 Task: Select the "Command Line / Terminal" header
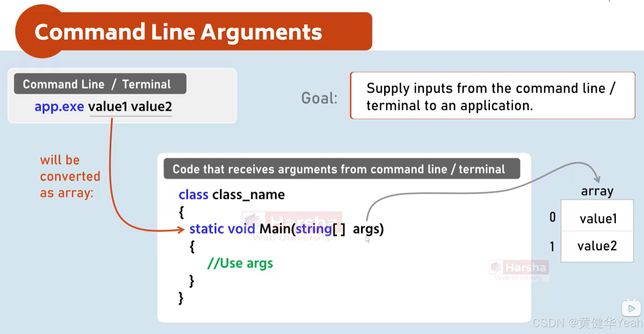100,84
